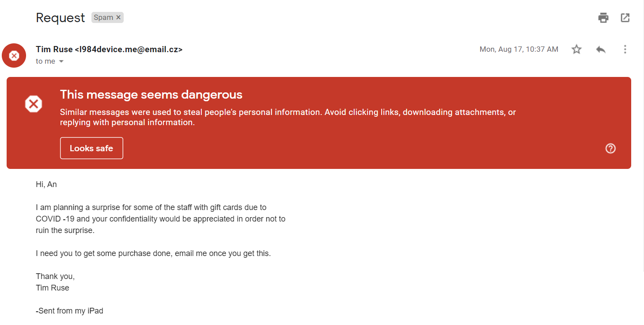644x325 pixels.
Task: Click the red sender avatar warning icon
Action: click(x=14, y=56)
